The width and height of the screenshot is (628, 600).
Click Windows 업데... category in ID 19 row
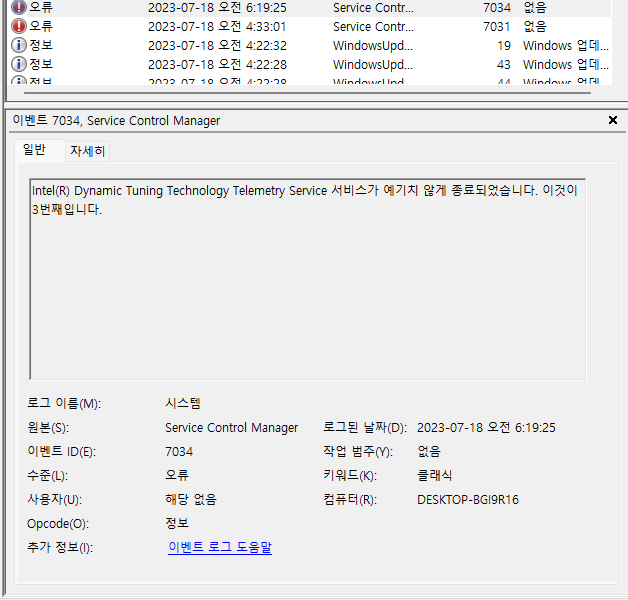[566, 46]
